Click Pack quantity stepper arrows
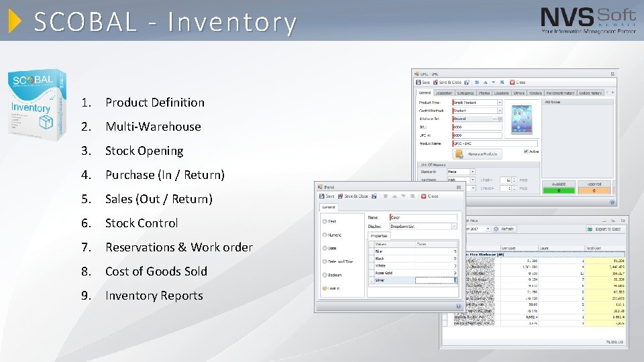 pos(514,180)
